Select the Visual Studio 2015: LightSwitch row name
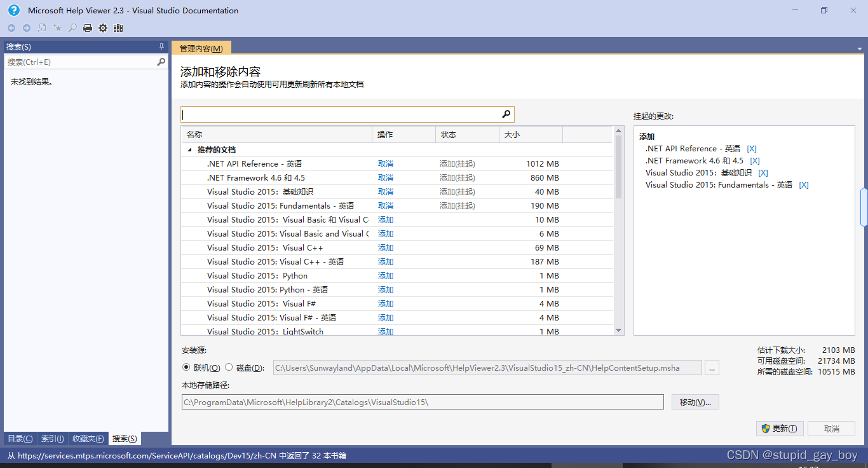This screenshot has height=468, width=868. click(265, 331)
